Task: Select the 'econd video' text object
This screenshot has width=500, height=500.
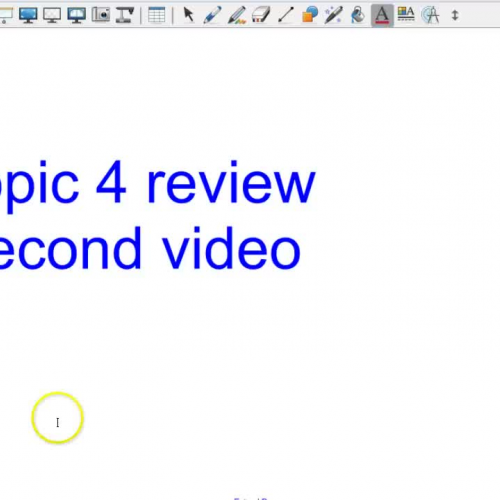Action: [150, 247]
